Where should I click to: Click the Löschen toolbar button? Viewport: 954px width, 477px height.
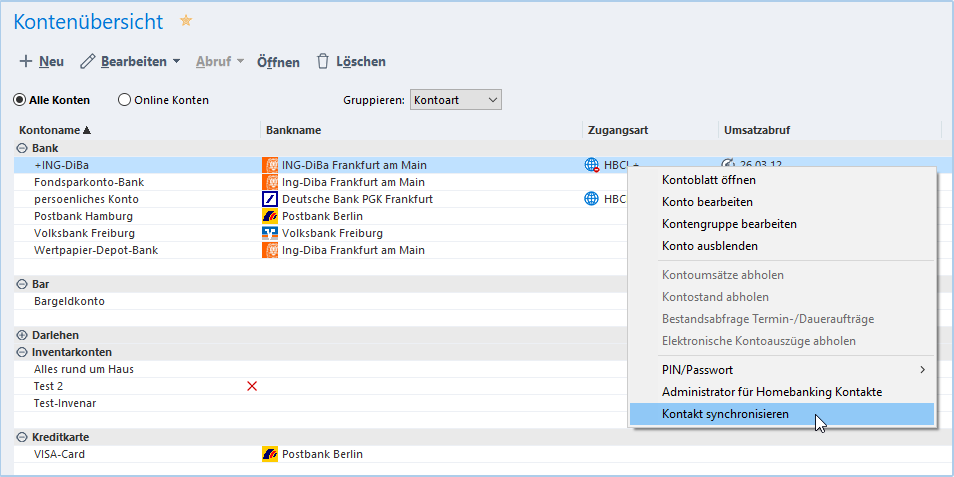[x=351, y=62]
